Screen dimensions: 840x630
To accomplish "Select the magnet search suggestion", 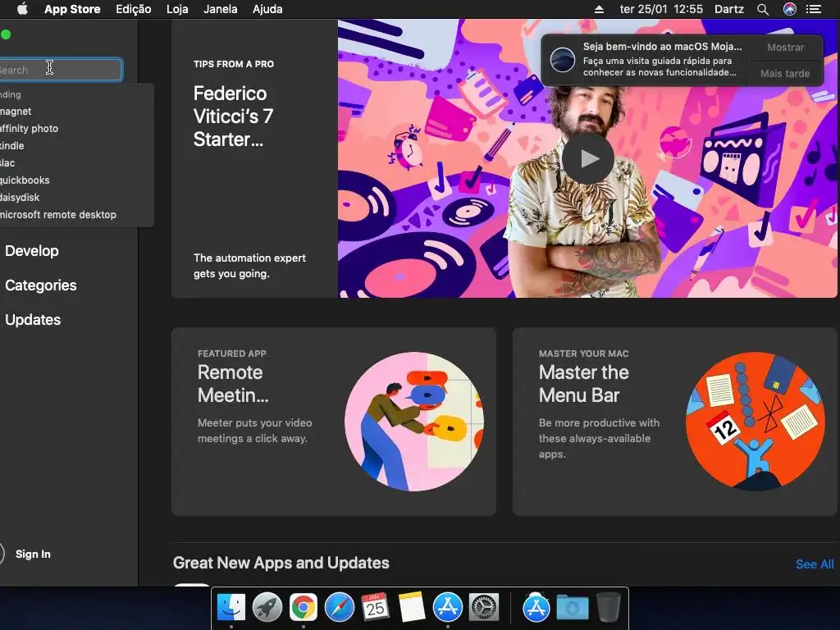I will (x=75, y=112).
